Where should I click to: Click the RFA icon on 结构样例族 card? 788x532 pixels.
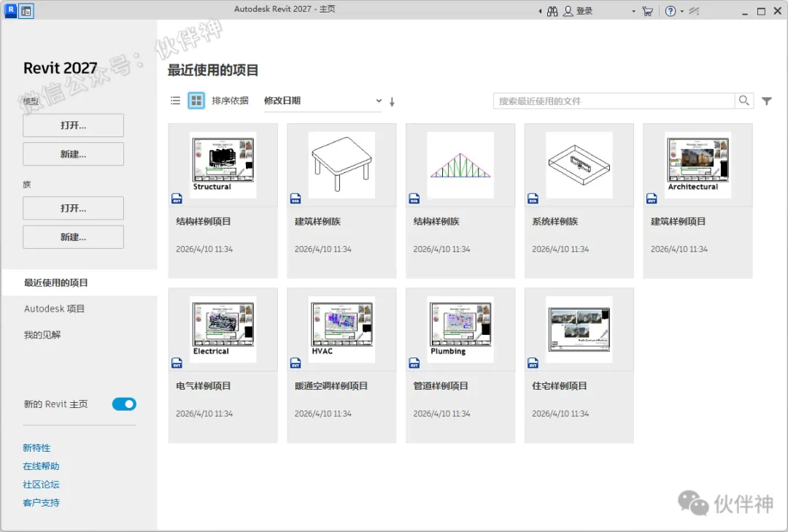pyautogui.click(x=414, y=198)
